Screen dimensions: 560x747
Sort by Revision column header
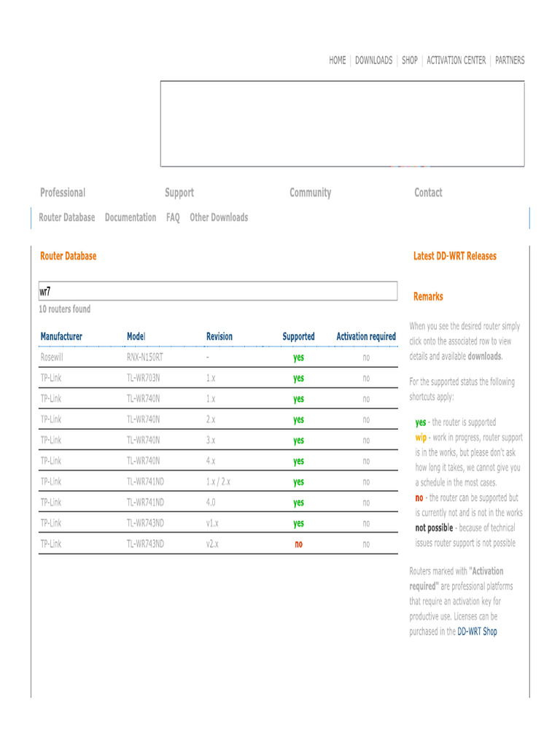[x=219, y=336]
